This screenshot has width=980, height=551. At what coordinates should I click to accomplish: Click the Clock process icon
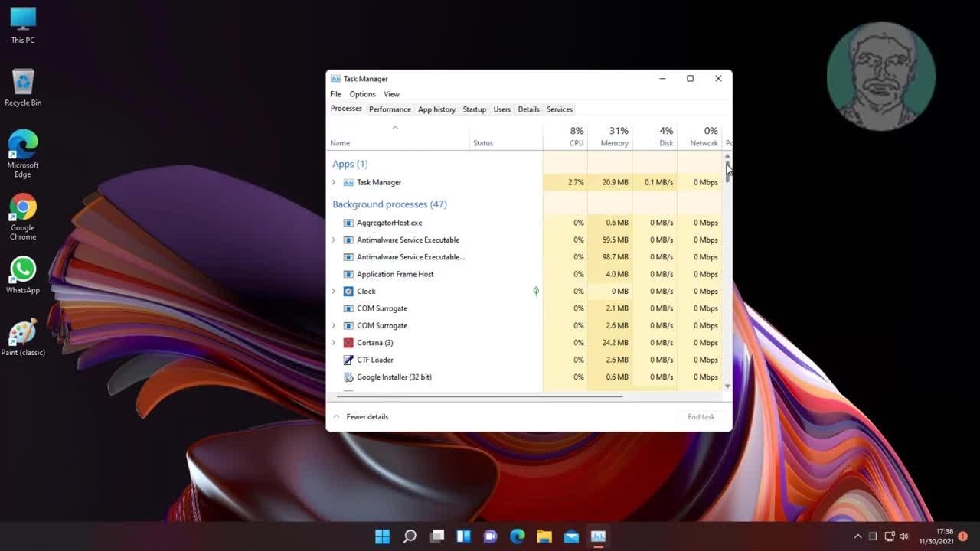pyautogui.click(x=348, y=292)
